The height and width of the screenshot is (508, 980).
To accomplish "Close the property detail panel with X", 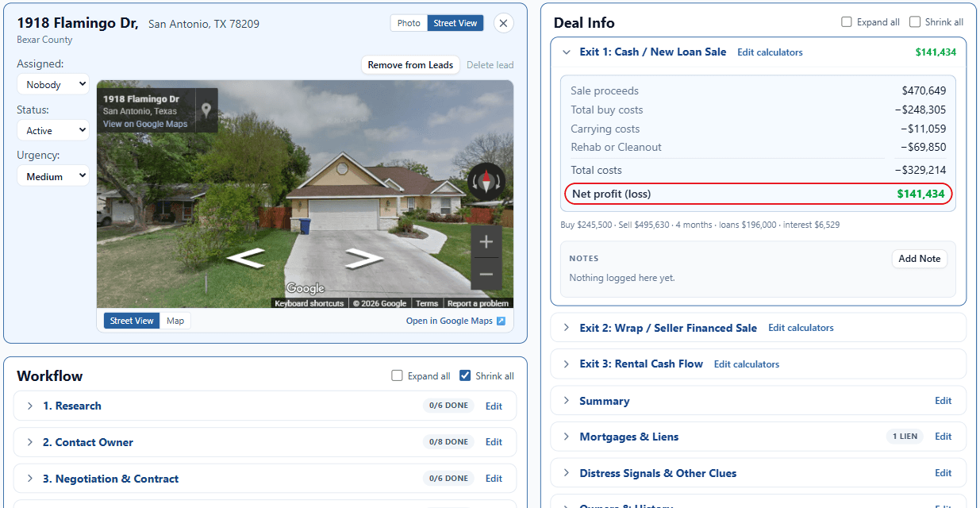I will click(x=503, y=23).
